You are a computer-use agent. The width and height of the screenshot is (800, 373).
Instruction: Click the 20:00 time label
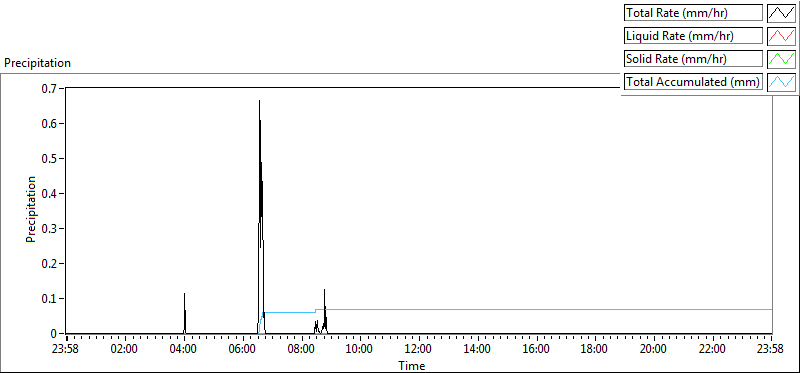(x=654, y=350)
